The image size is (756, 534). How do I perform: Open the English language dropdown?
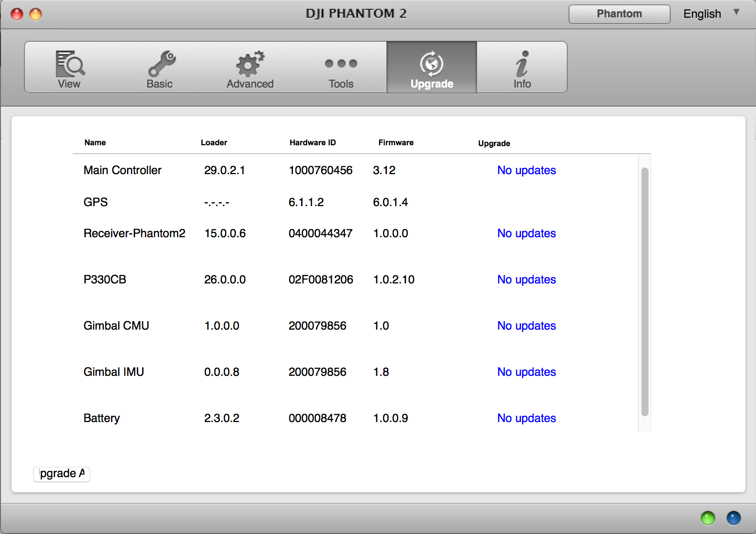[712, 14]
